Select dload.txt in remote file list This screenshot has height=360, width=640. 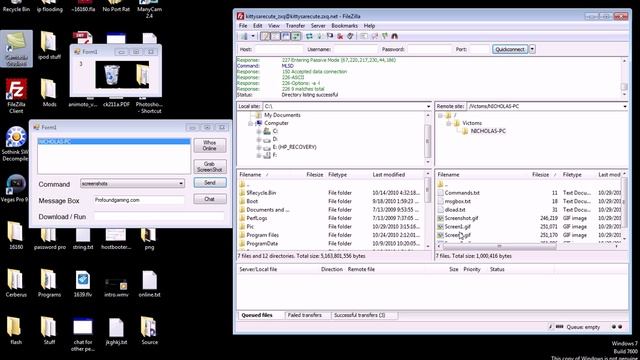455,210
